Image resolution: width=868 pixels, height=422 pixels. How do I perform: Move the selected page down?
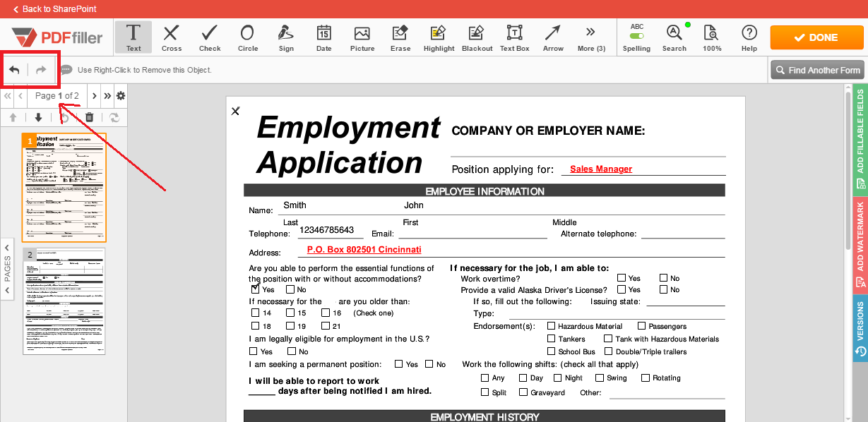coord(38,117)
